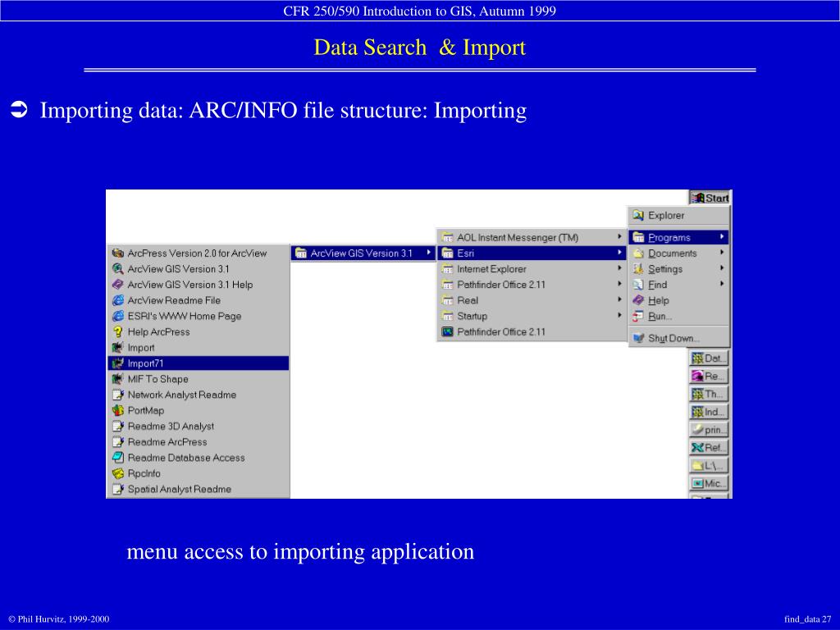The image size is (840, 630).
Task: Open Explorer from the Start menu
Action: [678, 216]
